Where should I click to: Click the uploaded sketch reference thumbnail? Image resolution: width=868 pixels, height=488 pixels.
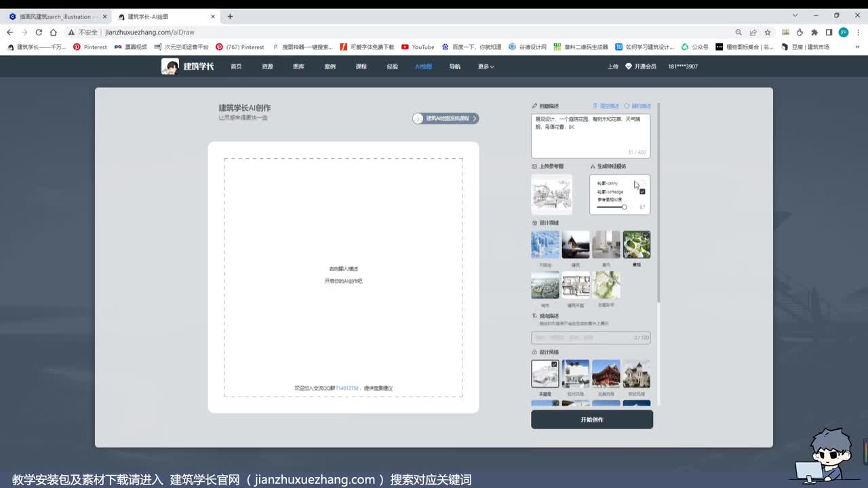coord(551,194)
